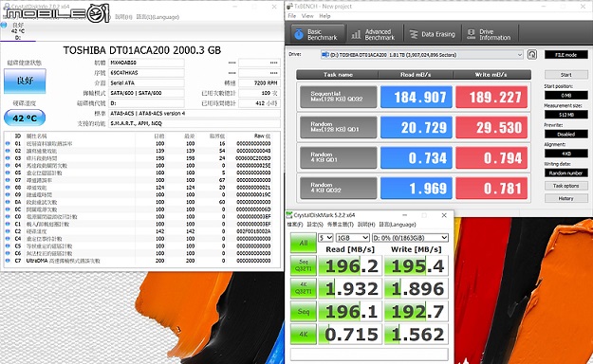The image size is (593, 364).
Task: Click the 7200 RPM rotation field
Action: click(259, 82)
